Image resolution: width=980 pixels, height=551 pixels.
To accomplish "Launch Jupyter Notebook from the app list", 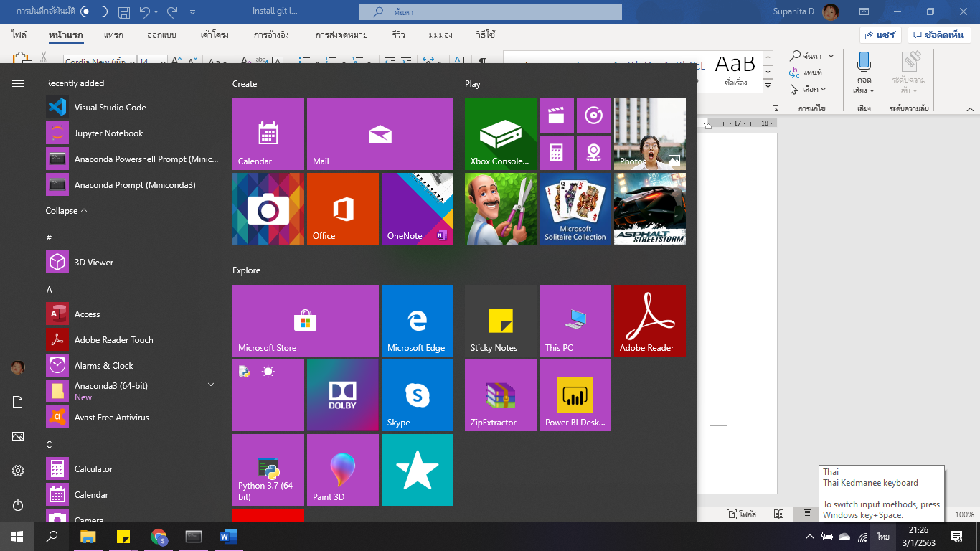I will pyautogui.click(x=133, y=133).
